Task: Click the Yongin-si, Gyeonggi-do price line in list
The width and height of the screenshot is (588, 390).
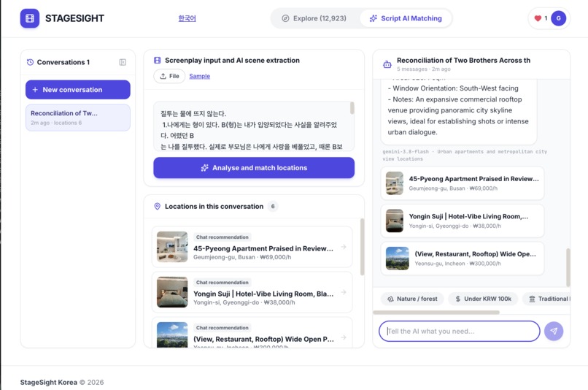Action: tap(244, 302)
